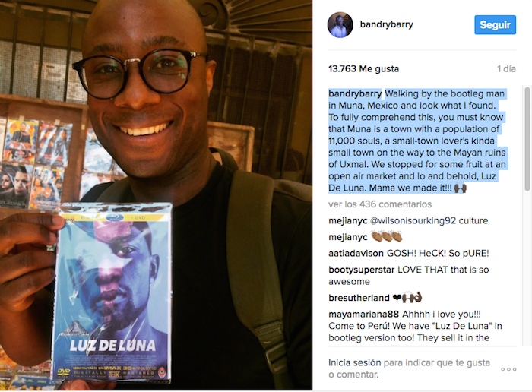This screenshot has width=532, height=392.
Task: Click the 13.763 Me gusta likes count
Action: point(363,69)
